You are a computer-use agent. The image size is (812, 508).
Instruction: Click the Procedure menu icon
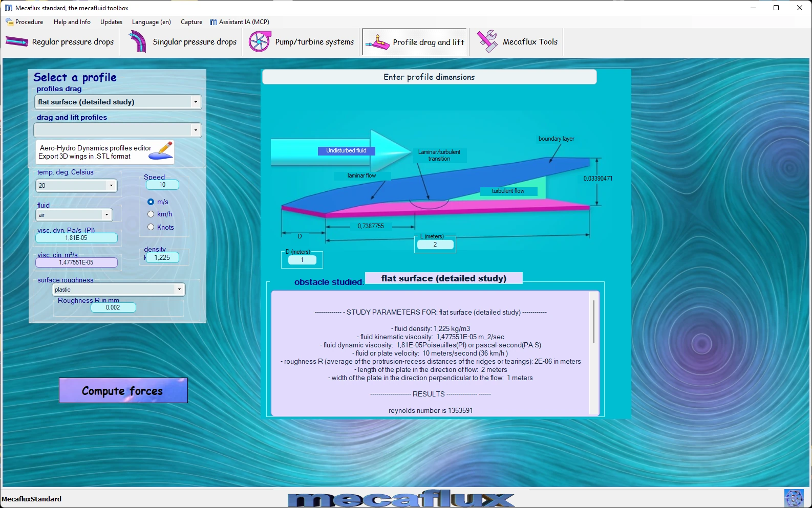click(9, 22)
